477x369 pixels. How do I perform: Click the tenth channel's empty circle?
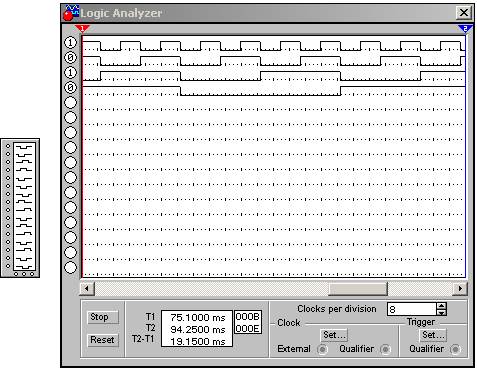[70, 178]
